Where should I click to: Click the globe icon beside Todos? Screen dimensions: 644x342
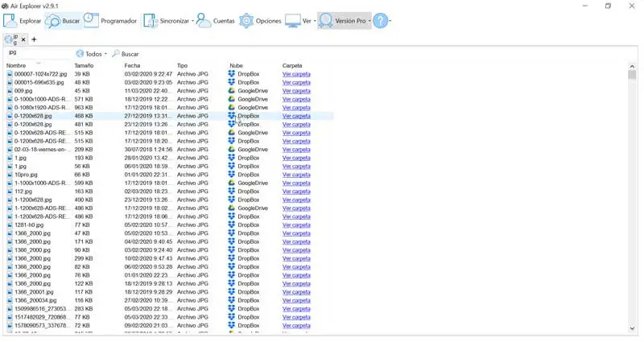(x=80, y=54)
